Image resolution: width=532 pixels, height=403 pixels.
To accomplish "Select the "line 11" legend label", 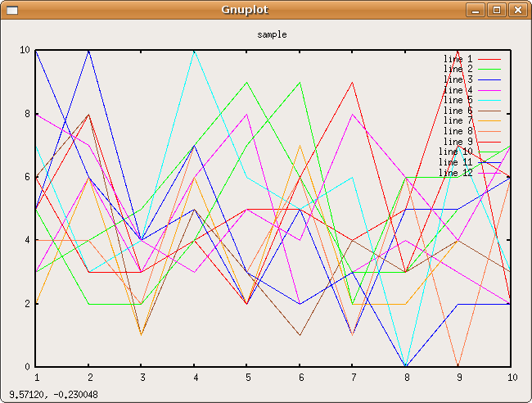I will [455, 162].
